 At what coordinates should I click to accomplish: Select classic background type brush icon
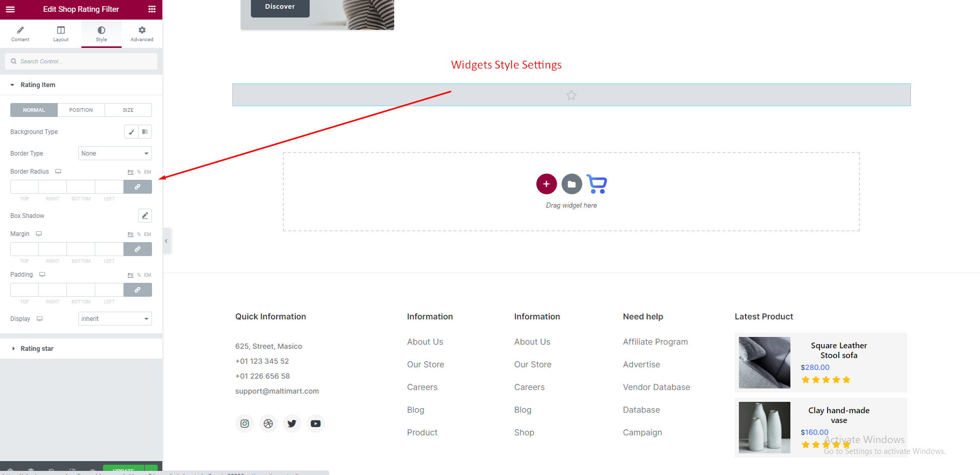click(131, 132)
